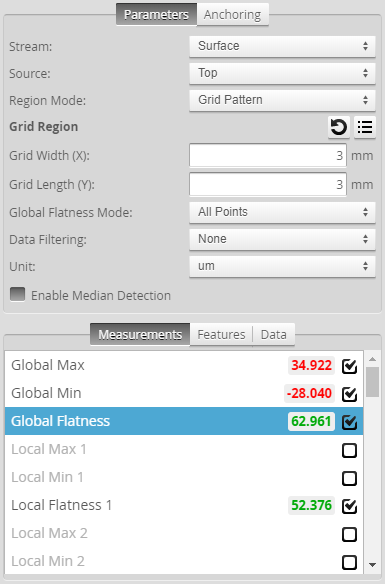Select the Local Max 2 row label
Viewport: 385px width, 584px height.
[49, 533]
